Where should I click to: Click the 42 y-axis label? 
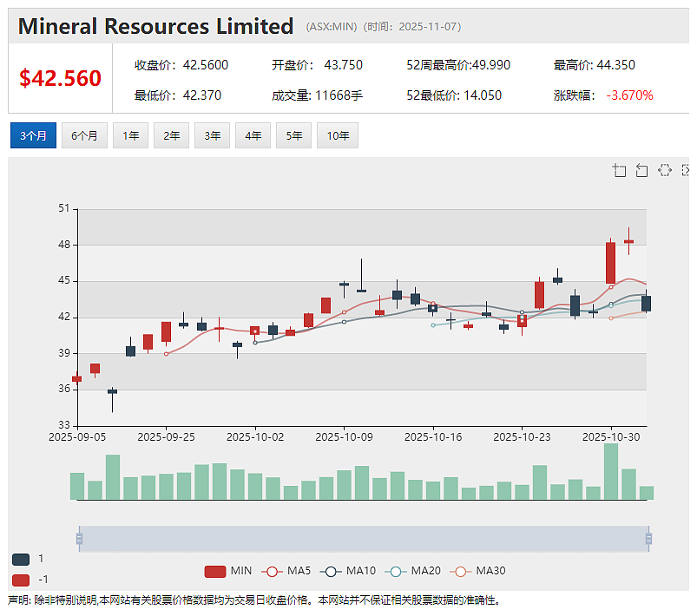(64, 317)
